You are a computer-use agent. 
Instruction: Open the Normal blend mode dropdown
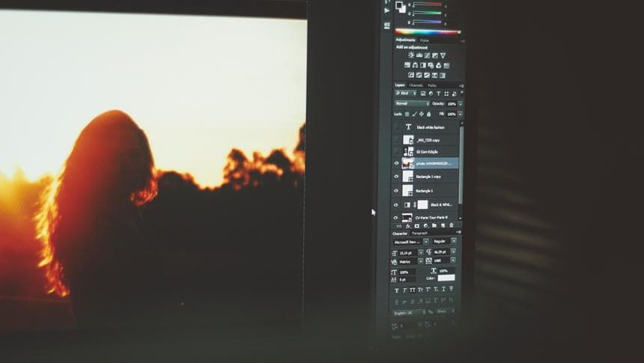point(411,103)
